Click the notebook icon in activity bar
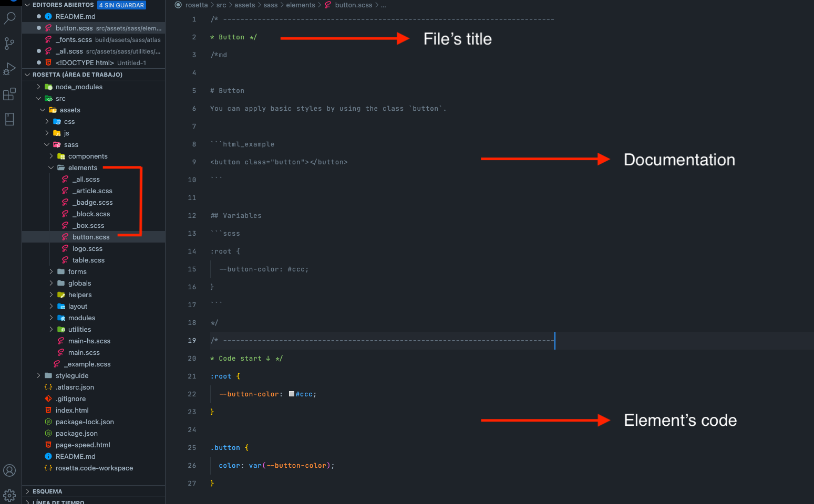This screenshot has height=504, width=814. pyautogui.click(x=9, y=120)
